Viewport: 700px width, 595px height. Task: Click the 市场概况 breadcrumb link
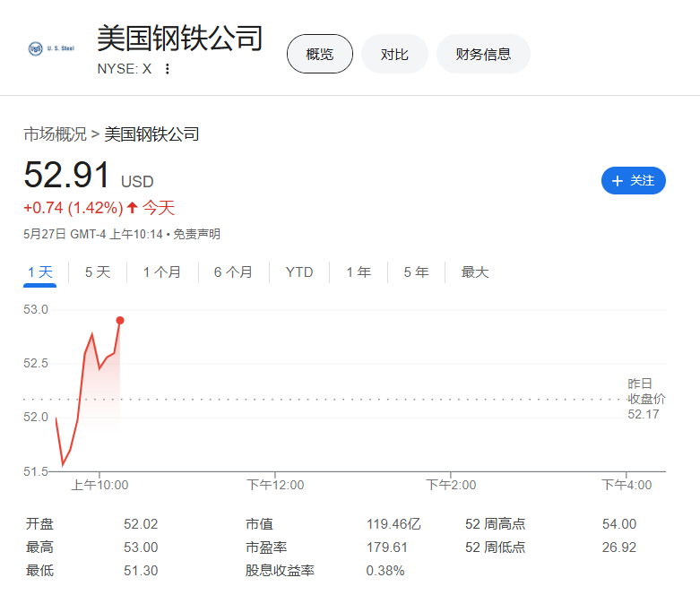[x=55, y=134]
